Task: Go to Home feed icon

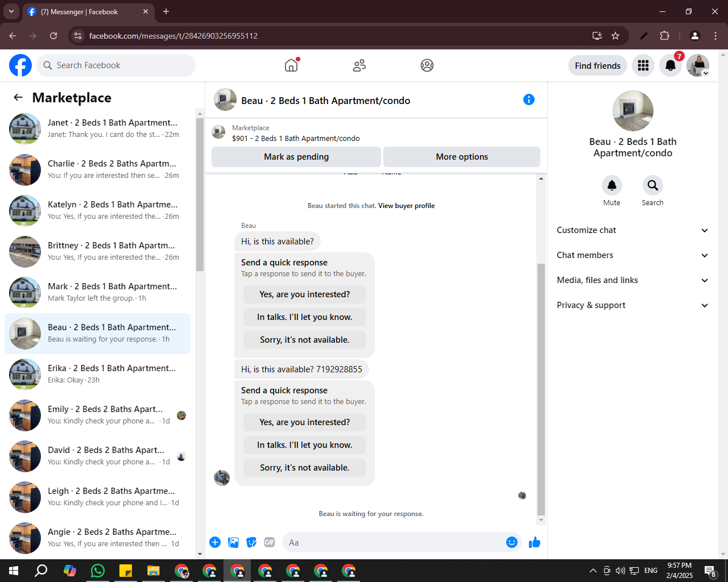Action: click(291, 65)
